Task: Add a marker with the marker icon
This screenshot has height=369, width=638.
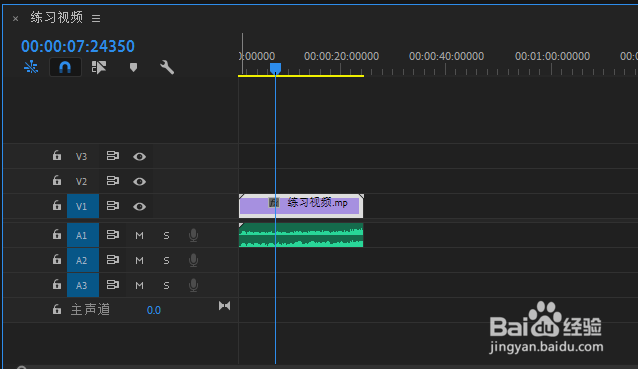Action: click(x=133, y=67)
